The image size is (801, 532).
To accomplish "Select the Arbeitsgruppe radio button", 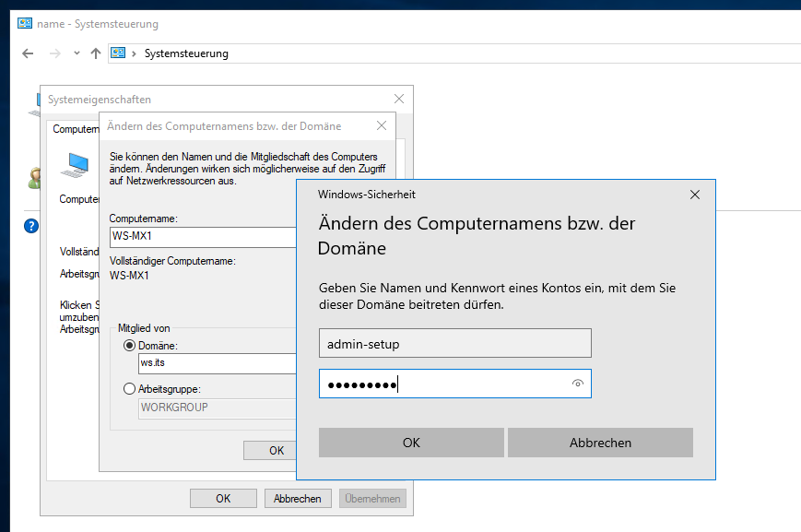I will 129,389.
